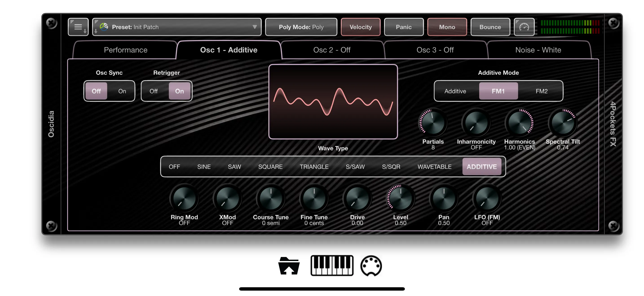Toggle the Velocity button

(360, 27)
